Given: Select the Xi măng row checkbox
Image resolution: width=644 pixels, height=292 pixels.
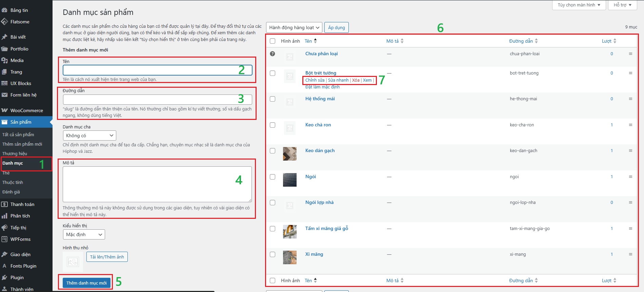Looking at the screenshot, I should 273,254.
